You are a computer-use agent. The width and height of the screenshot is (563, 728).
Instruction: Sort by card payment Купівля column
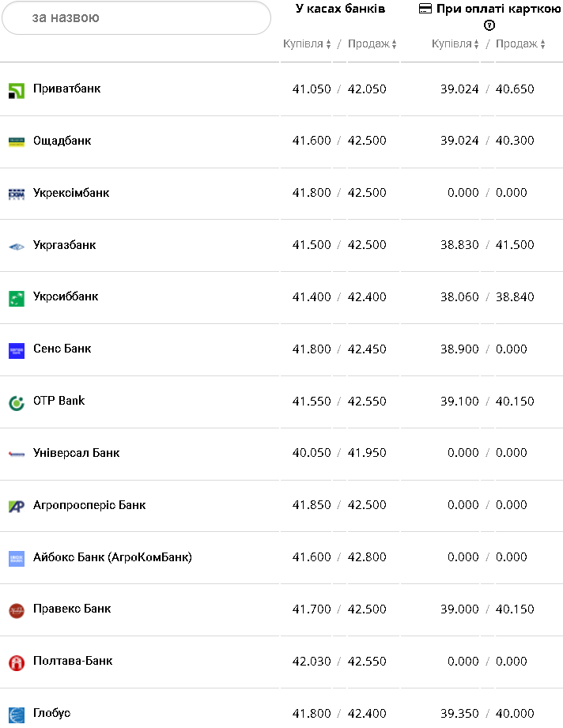pyautogui.click(x=455, y=44)
